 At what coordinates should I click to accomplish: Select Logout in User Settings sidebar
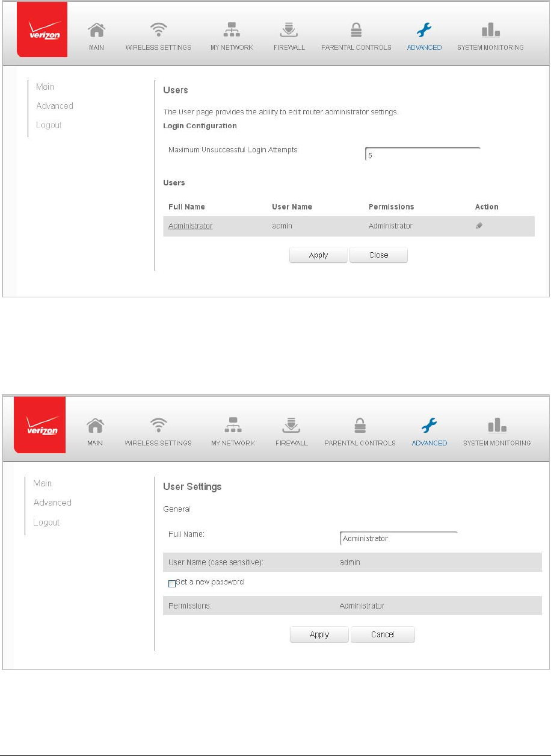46,522
